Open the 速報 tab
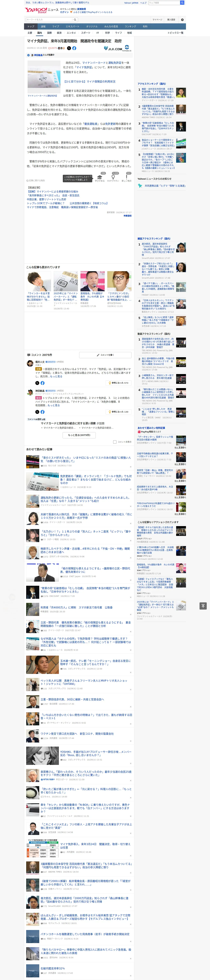 pyautogui.click(x=43, y=26)
